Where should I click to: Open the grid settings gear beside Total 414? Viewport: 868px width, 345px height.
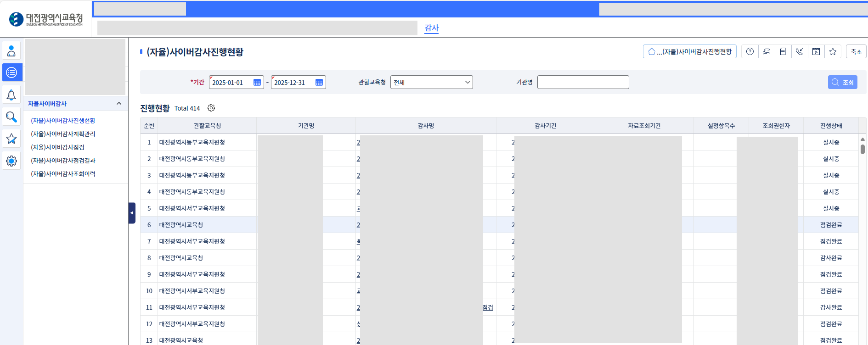(211, 108)
